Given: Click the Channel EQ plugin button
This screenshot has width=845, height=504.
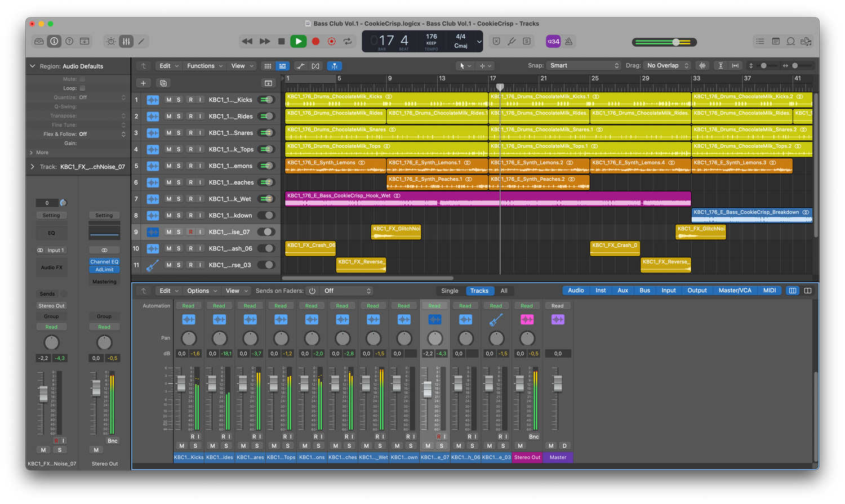Looking at the screenshot, I should [104, 262].
